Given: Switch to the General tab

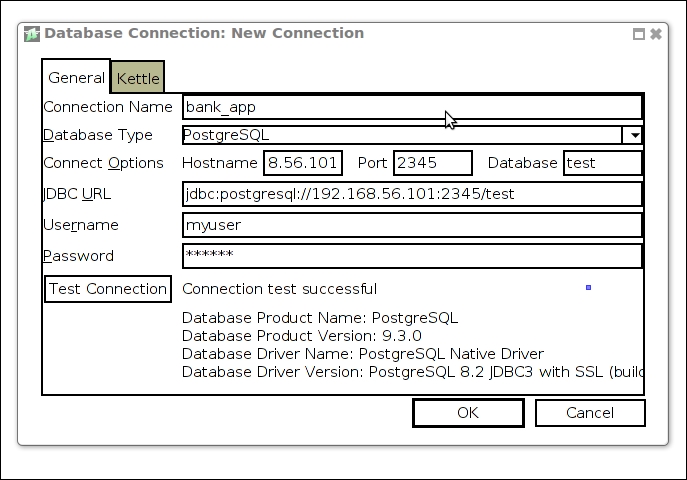Looking at the screenshot, I should (76, 78).
